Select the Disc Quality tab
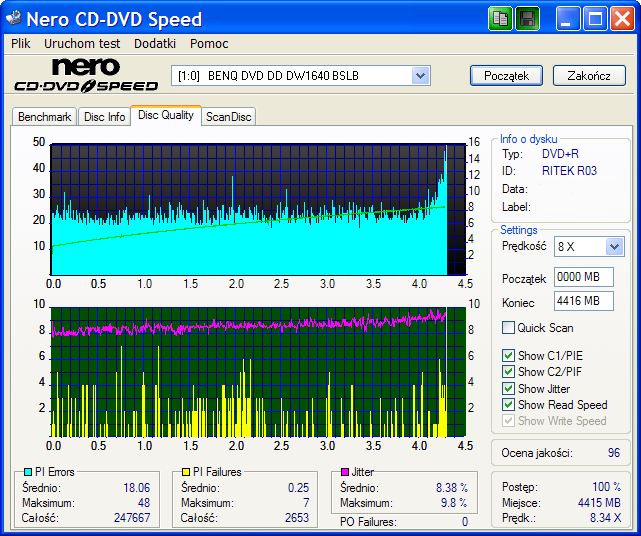The image size is (641, 536). pyautogui.click(x=166, y=115)
